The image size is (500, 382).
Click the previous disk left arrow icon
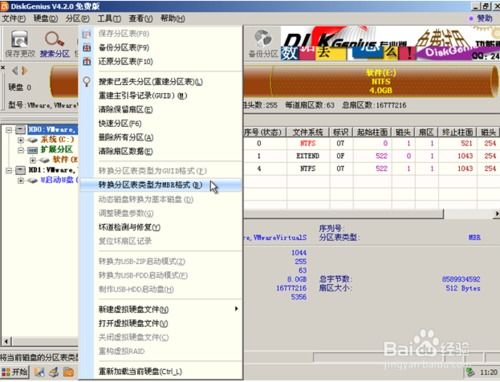[15, 71]
